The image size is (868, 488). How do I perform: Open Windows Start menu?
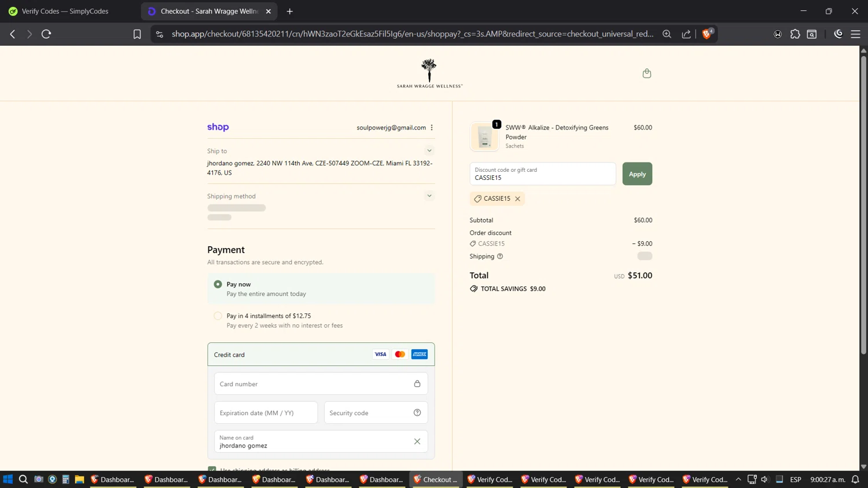(8, 479)
